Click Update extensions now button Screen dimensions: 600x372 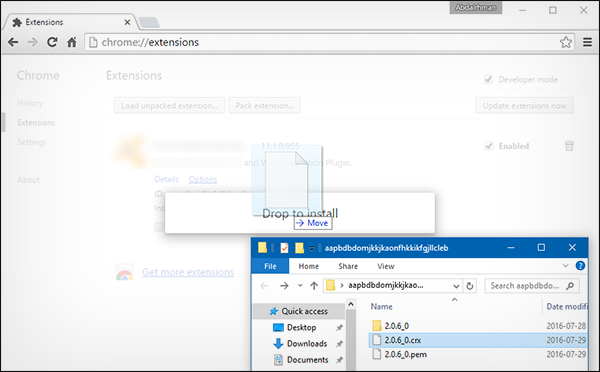(524, 106)
